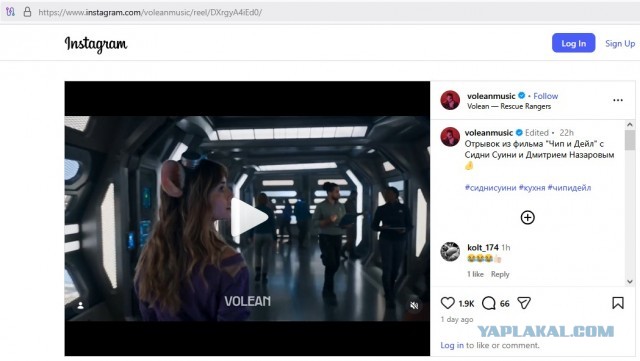Open the #чипидейл hashtag
This screenshot has width=640, height=361.
569,187
